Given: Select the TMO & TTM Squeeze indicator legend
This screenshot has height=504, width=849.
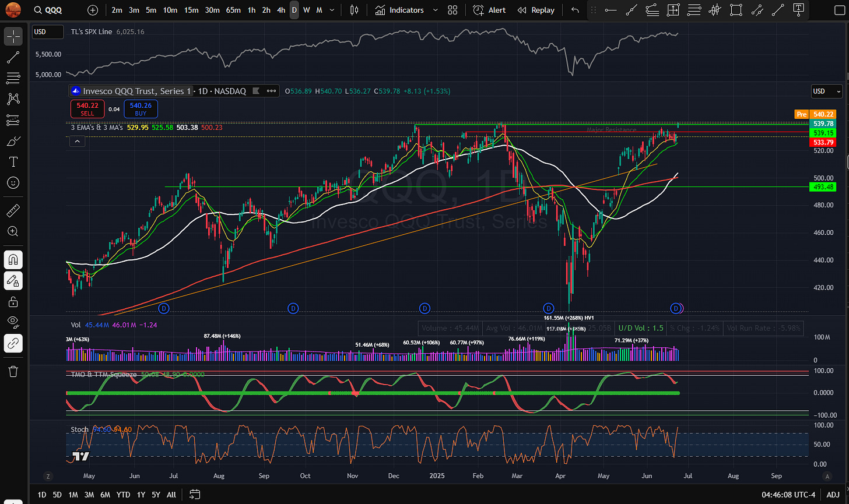Looking at the screenshot, I should (104, 375).
